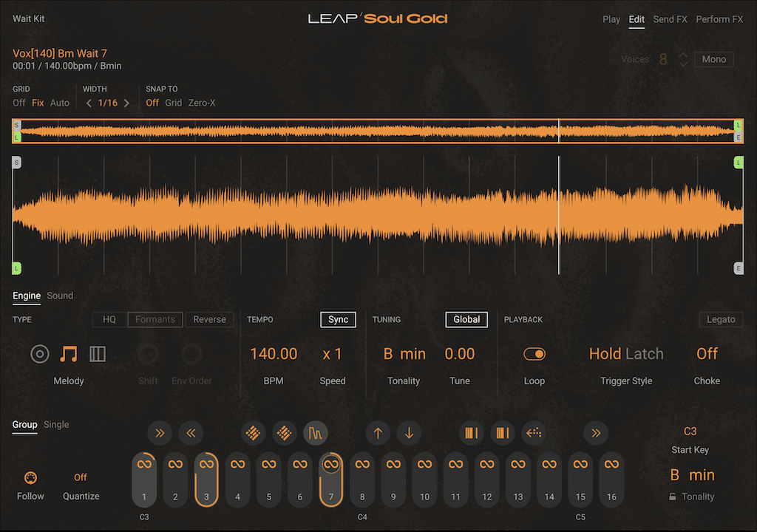Toggle the Loop playback switch
This screenshot has height=532, width=757.
pos(534,354)
